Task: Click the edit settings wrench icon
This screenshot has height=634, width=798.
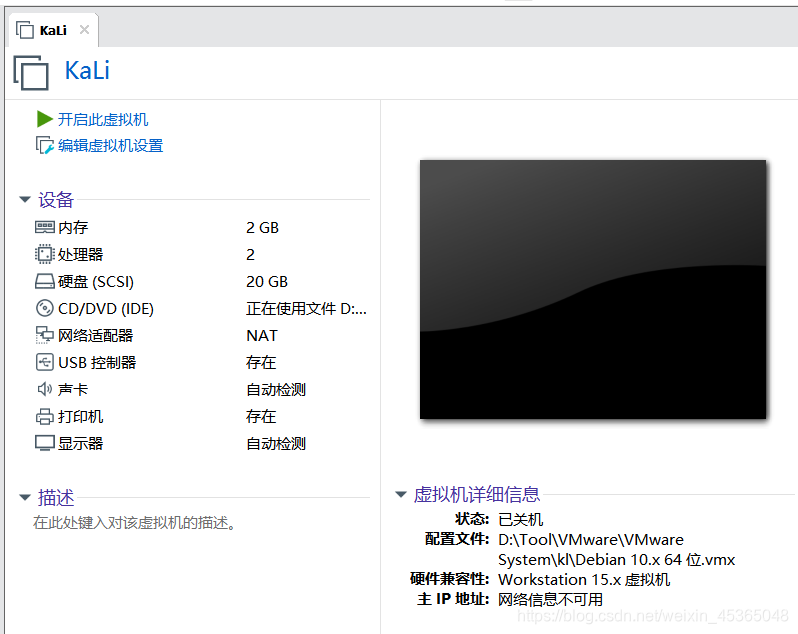Action: coord(44,146)
